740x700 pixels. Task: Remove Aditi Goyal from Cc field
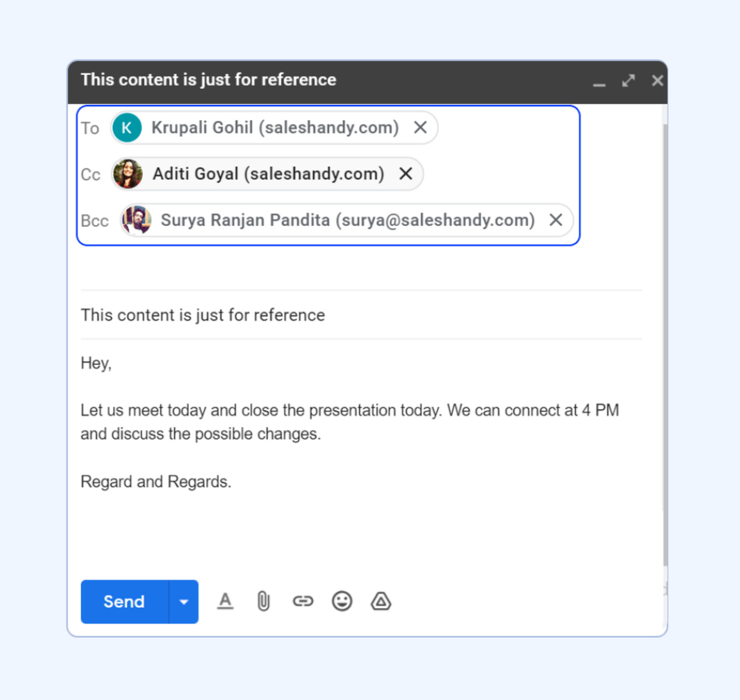pyautogui.click(x=406, y=173)
